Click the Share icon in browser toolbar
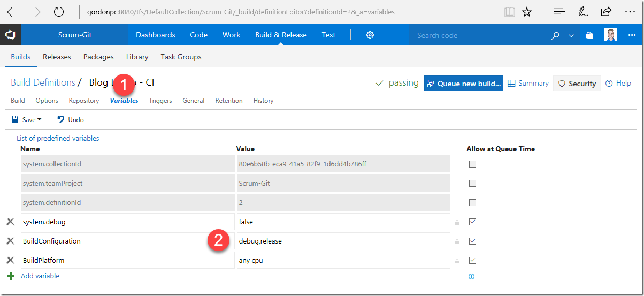644x296 pixels. pyautogui.click(x=606, y=12)
